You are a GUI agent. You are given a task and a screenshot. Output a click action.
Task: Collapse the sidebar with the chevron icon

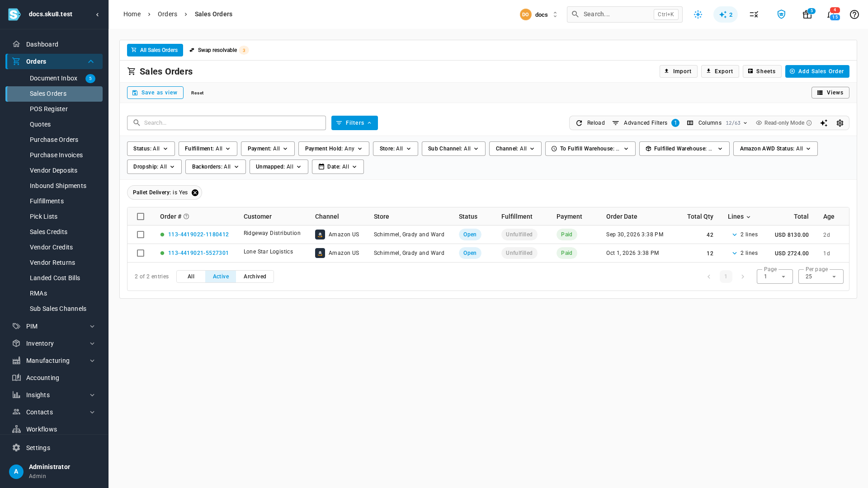coord(97,14)
